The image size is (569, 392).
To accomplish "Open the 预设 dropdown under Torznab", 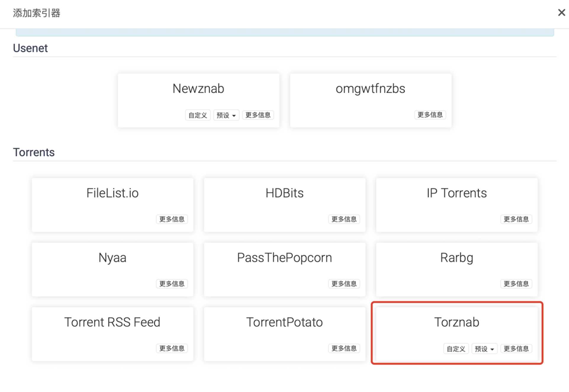I will click(x=484, y=349).
